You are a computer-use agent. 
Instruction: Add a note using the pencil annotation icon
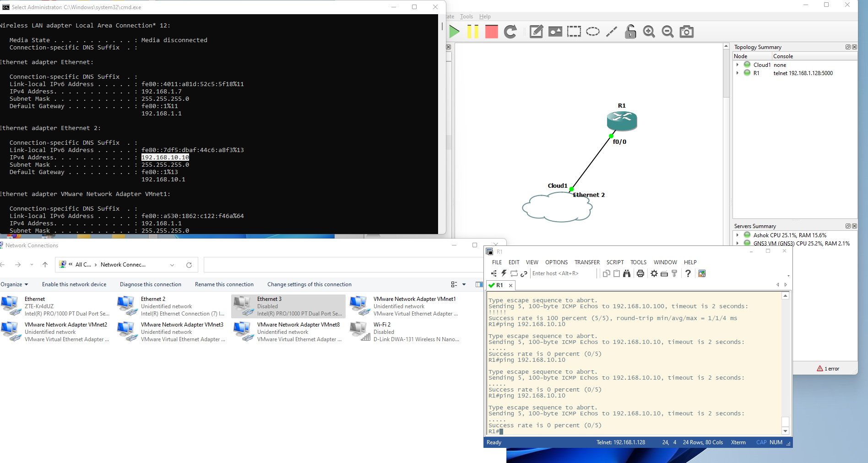click(536, 32)
